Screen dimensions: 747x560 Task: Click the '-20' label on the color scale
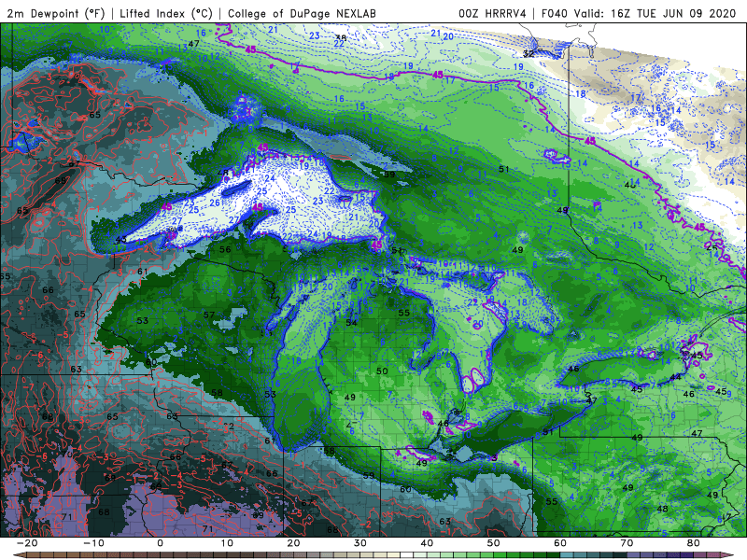[x=27, y=543]
